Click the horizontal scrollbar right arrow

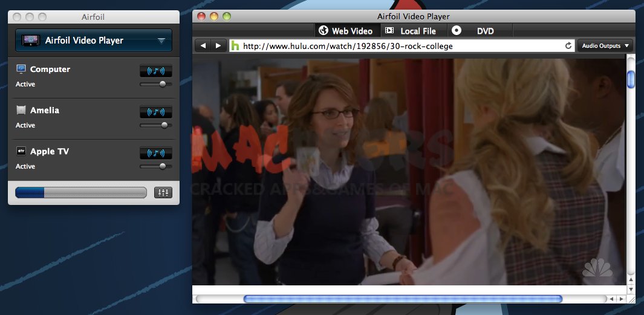pyautogui.click(x=622, y=299)
